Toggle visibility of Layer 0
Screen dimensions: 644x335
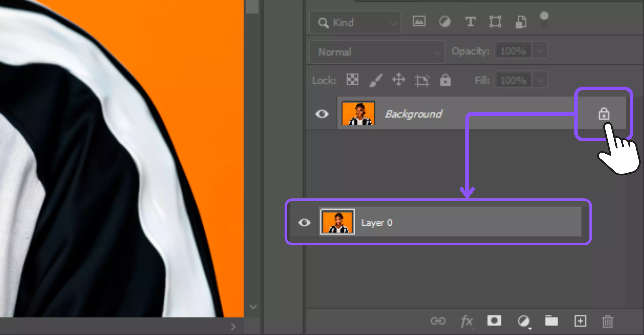(x=304, y=222)
